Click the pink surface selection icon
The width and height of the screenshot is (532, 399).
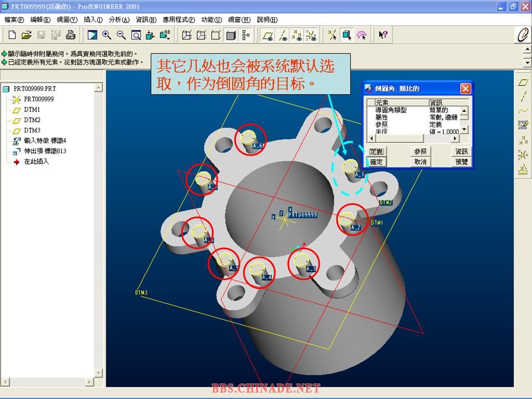point(362,35)
